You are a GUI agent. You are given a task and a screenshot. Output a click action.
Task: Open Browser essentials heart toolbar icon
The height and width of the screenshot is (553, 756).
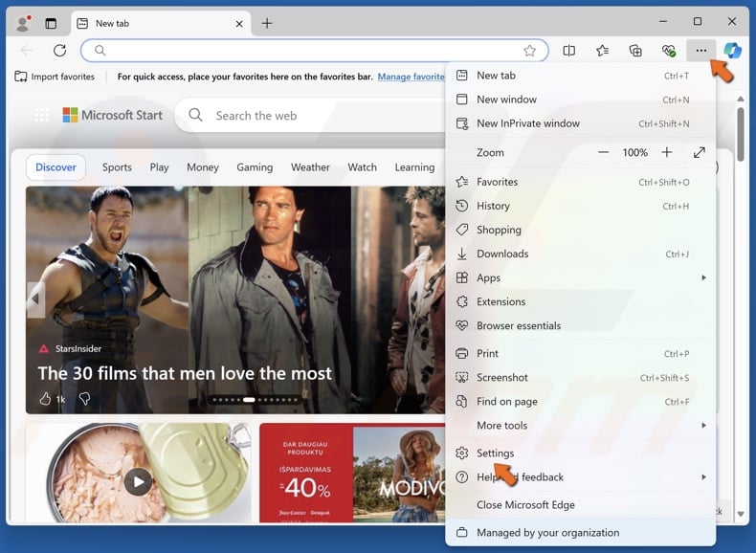(668, 50)
